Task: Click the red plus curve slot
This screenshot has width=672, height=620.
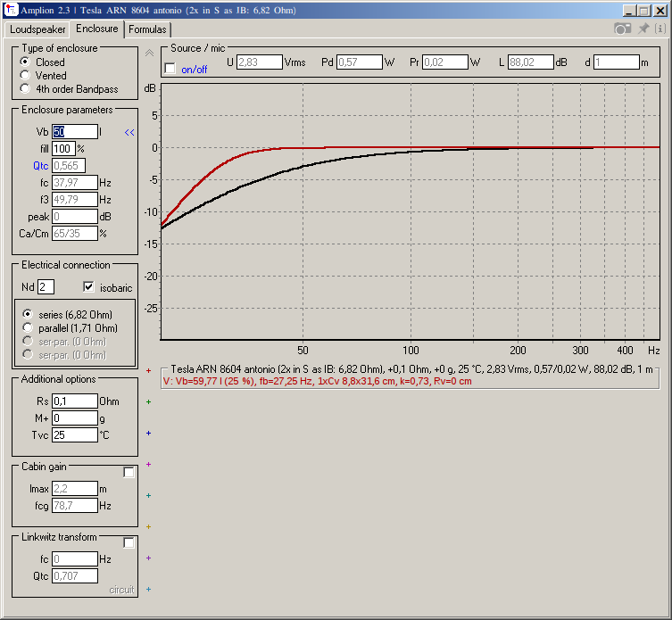Action: pos(149,370)
